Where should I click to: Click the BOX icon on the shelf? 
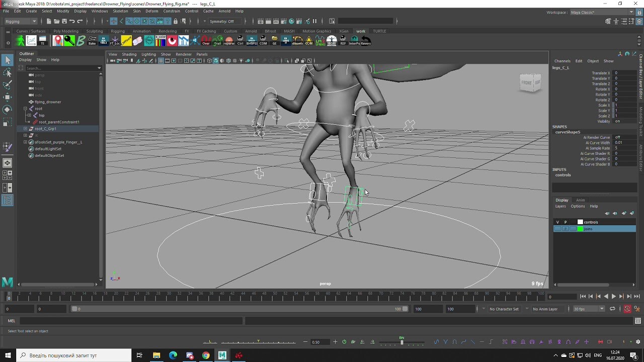[332, 41]
